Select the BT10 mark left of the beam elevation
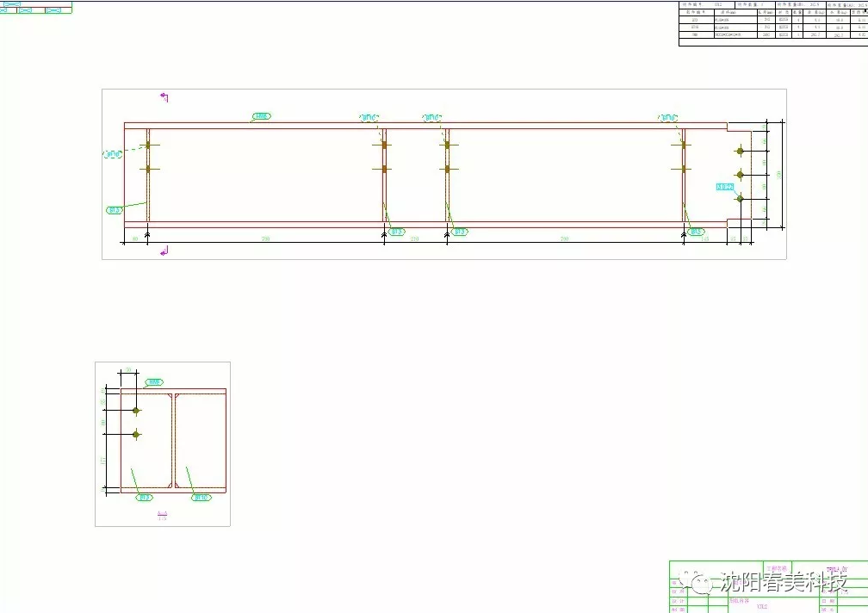This screenshot has height=613, width=868. coord(113,154)
